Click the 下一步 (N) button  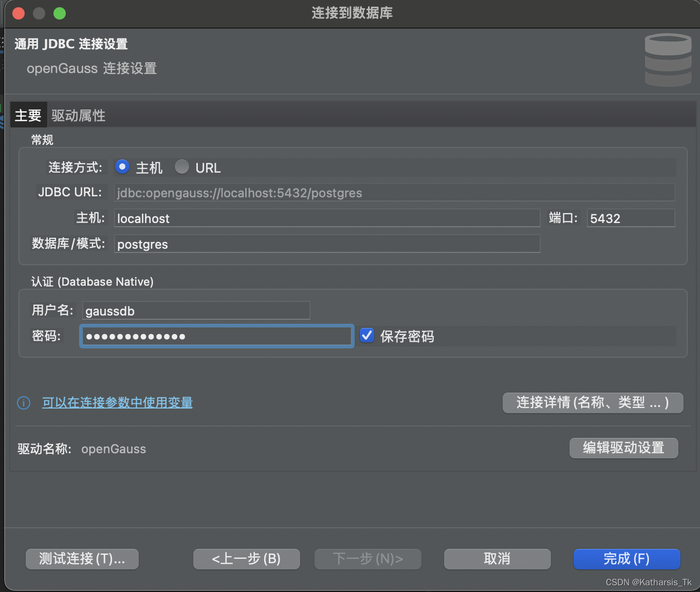pos(367,559)
